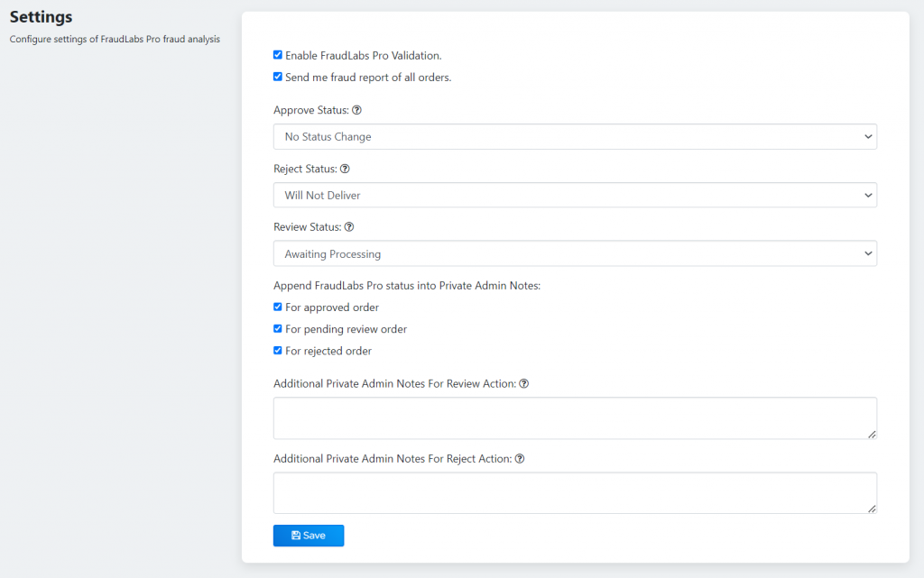Disable FraudLabs Pro Validation
The image size is (924, 578).
coord(278,54)
